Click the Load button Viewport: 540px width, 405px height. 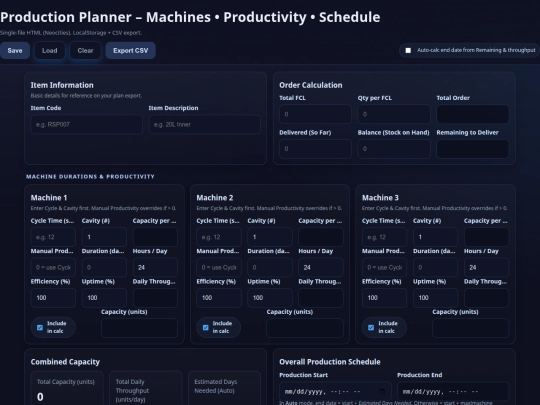click(50, 51)
